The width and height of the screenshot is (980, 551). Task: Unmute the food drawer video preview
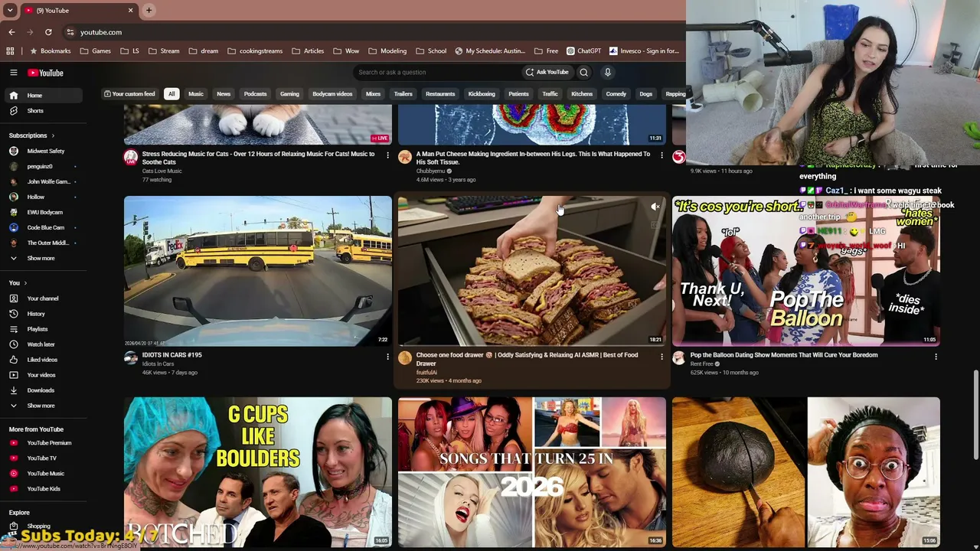pyautogui.click(x=655, y=207)
